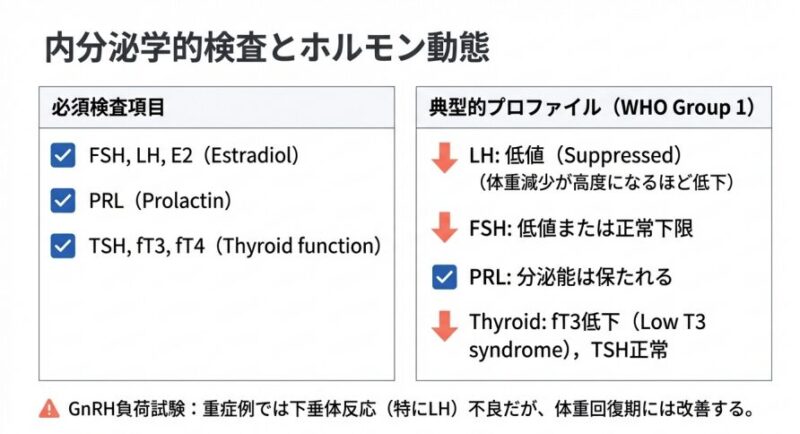The image size is (800, 434).
Task: Click the GnRH負荷試験 footnote text
Action: point(410,408)
